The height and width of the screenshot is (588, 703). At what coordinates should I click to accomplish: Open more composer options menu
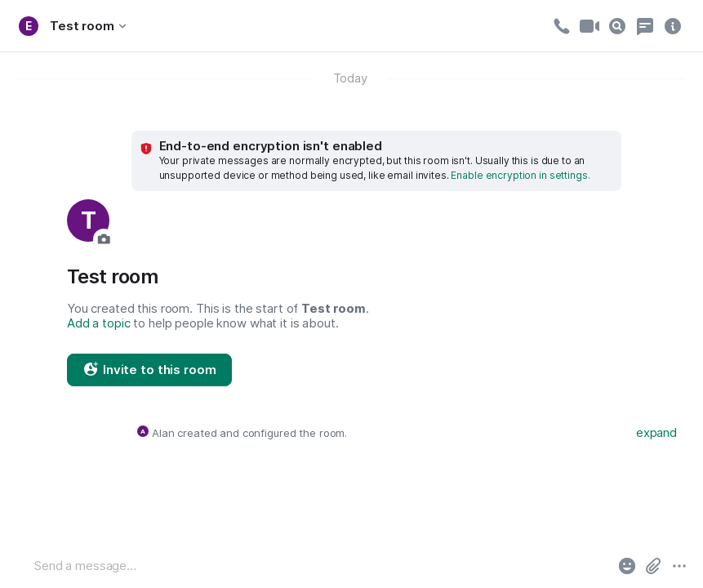coord(679,566)
